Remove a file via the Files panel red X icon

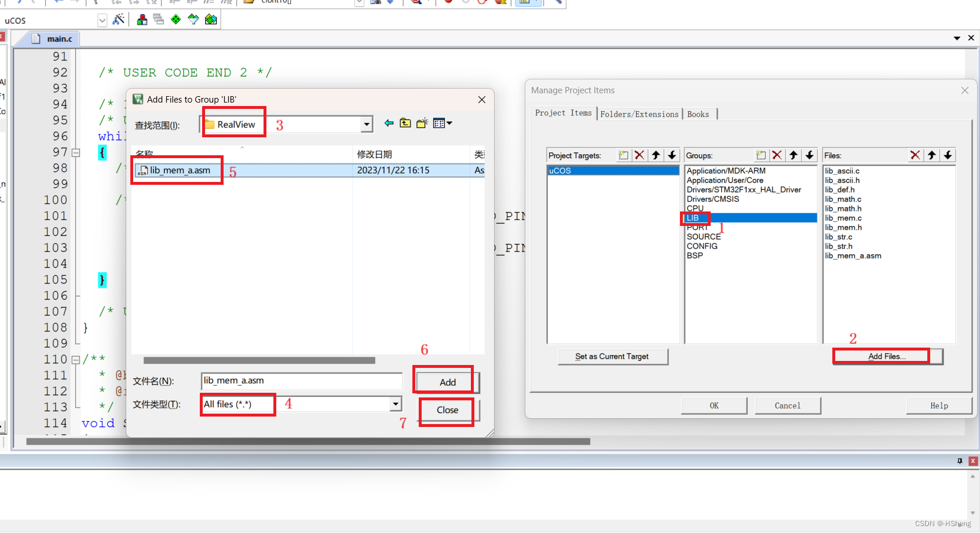[x=915, y=155]
